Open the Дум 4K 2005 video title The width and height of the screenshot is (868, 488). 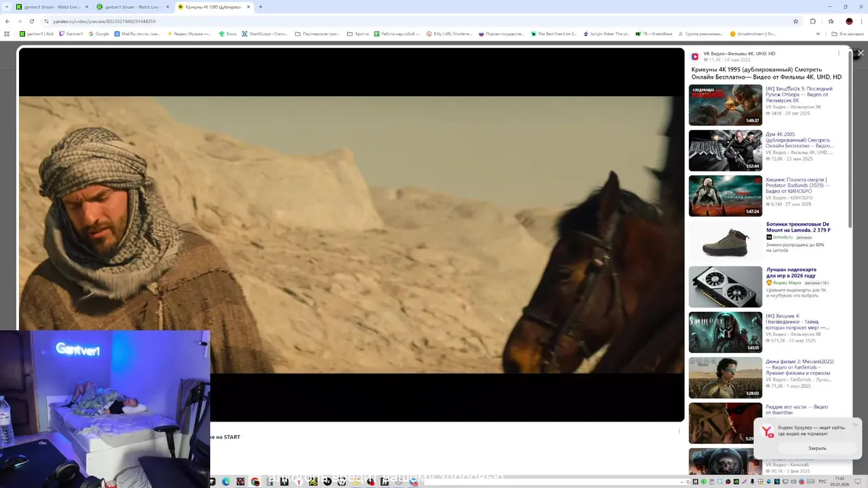coord(800,140)
